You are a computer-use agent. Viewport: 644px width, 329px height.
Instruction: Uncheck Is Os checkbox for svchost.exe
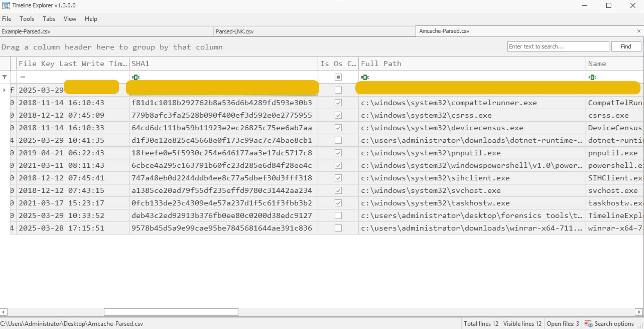[x=338, y=190]
